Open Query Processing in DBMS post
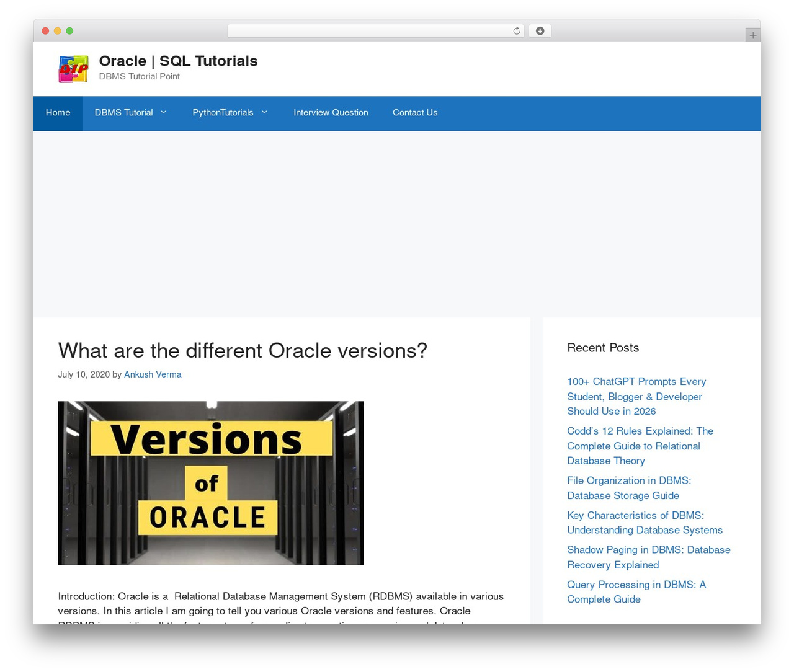Image resolution: width=794 pixels, height=672 pixels. (636, 592)
